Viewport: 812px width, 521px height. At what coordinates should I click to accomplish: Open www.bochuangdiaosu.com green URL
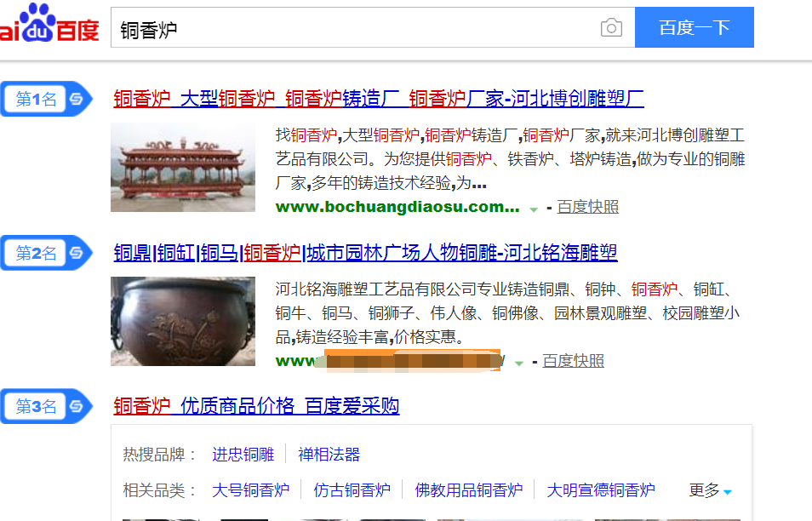tap(397, 207)
